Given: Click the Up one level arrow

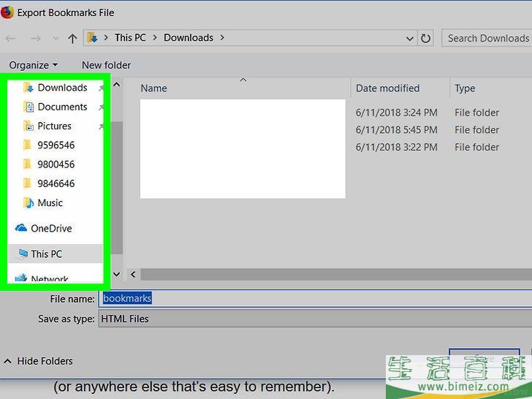Looking at the screenshot, I should 72,38.
